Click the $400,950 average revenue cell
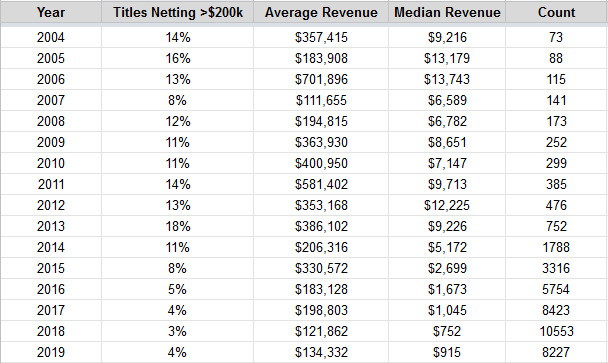Viewport: 608px width, 363px height. 321,163
